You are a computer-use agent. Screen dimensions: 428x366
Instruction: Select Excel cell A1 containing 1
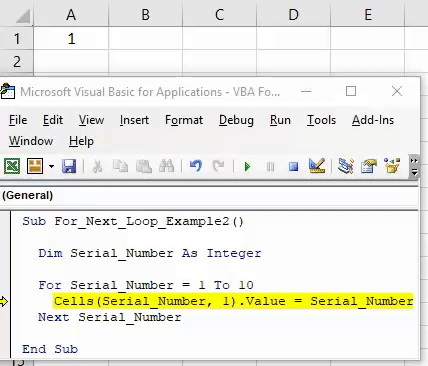pyautogui.click(x=71, y=39)
